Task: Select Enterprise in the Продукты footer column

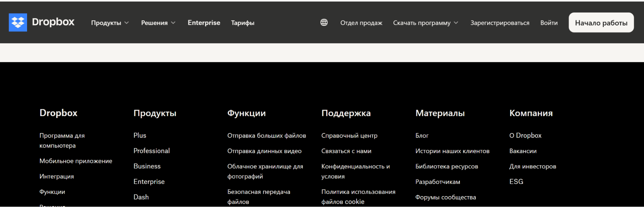Action: pos(149,182)
